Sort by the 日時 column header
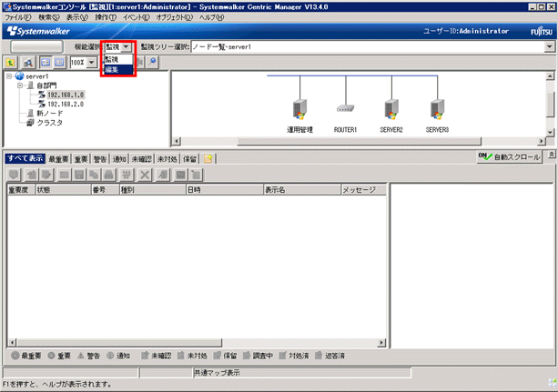This screenshot has height=392, width=558. coord(225,190)
